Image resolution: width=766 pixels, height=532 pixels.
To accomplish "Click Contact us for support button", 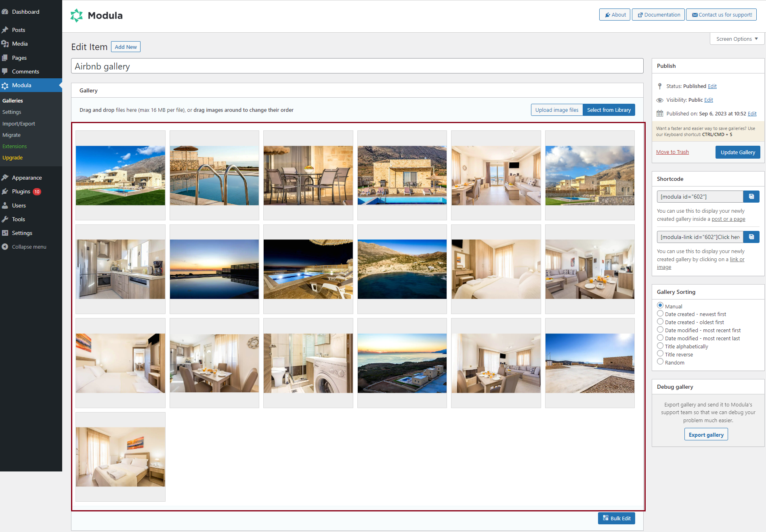I will pos(721,15).
